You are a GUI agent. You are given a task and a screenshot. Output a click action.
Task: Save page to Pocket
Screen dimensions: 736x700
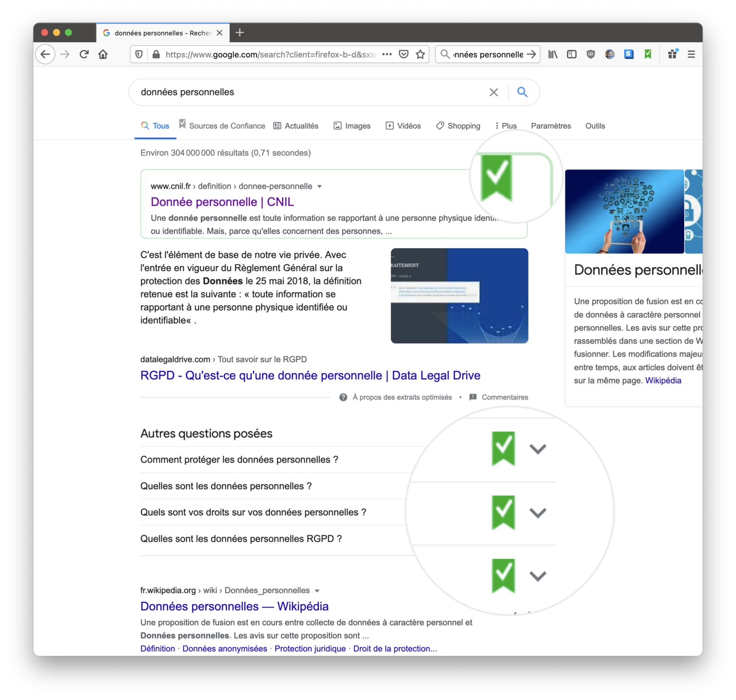[x=403, y=54]
